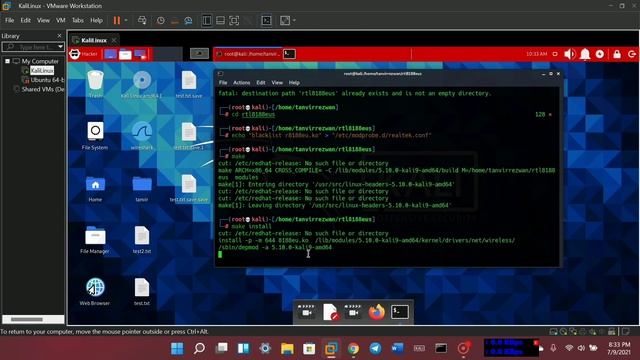Open the Kali volume control icon

(569, 54)
